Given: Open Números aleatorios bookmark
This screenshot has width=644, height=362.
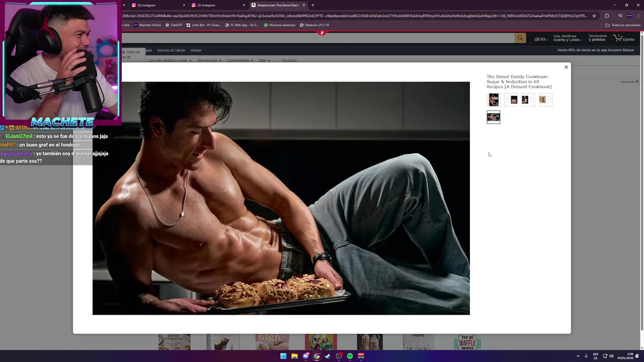Looking at the screenshot, I should (x=280, y=25).
